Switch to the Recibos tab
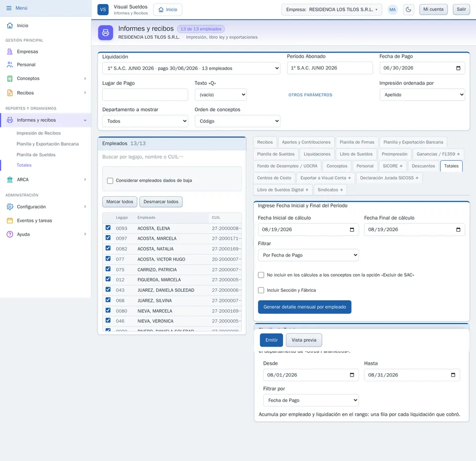The height and width of the screenshot is (461, 476). (265, 142)
